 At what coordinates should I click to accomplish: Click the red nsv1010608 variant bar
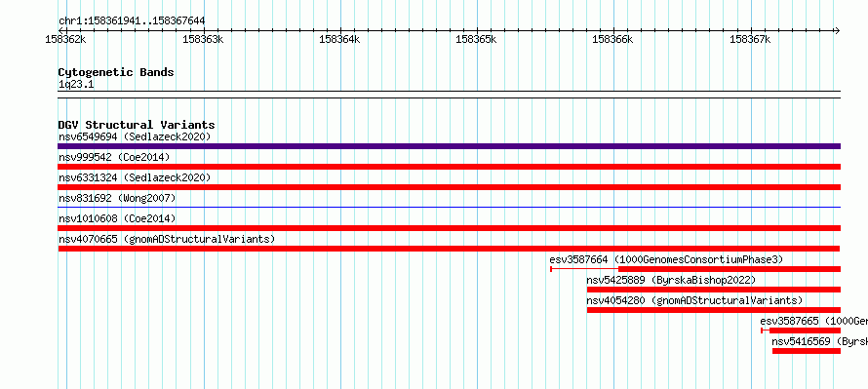click(x=449, y=228)
